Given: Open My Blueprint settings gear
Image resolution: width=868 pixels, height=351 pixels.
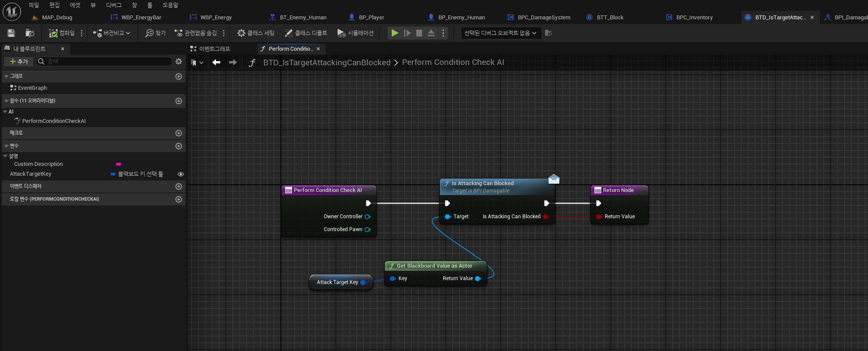Looking at the screenshot, I should 179,61.
